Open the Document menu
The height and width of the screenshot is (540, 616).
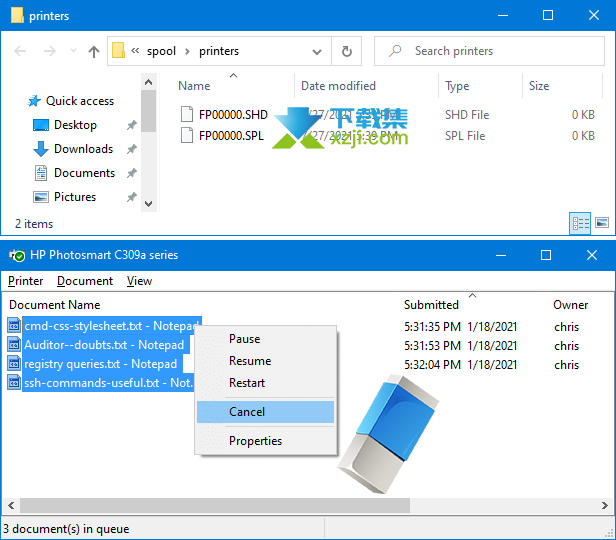click(85, 281)
